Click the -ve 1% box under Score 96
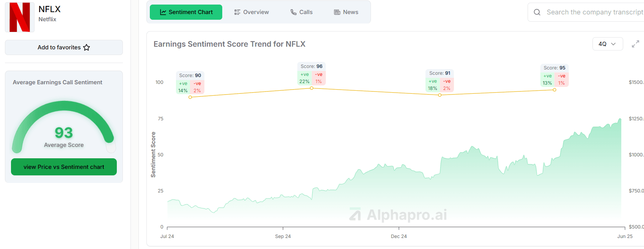The image size is (644, 249). [x=319, y=78]
